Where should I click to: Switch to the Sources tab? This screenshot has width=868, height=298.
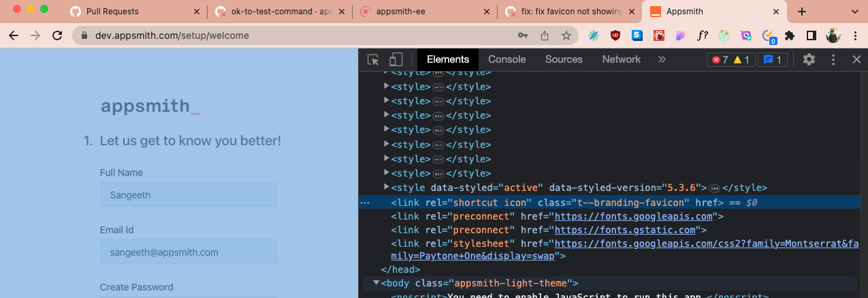tap(564, 59)
